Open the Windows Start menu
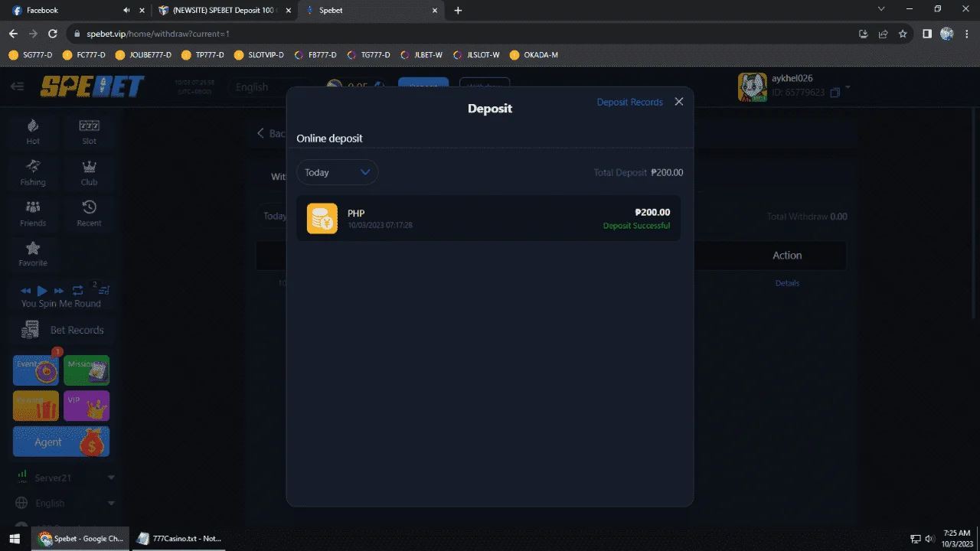Image resolution: width=980 pixels, height=551 pixels. [x=14, y=539]
